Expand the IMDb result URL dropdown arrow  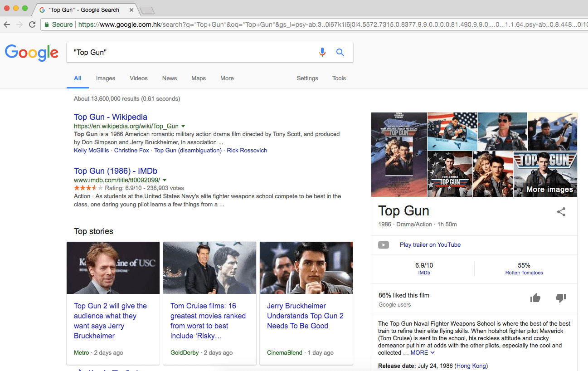click(x=165, y=180)
